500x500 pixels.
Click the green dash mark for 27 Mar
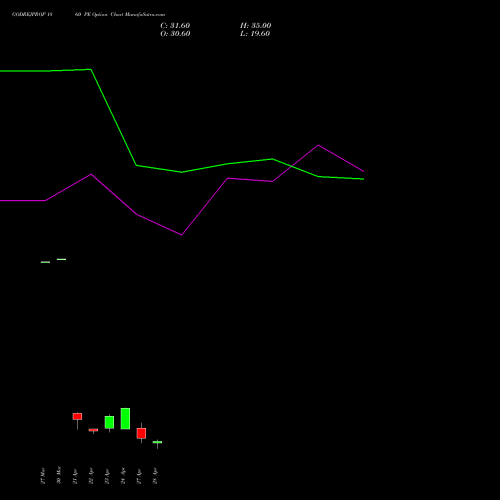click(x=45, y=262)
